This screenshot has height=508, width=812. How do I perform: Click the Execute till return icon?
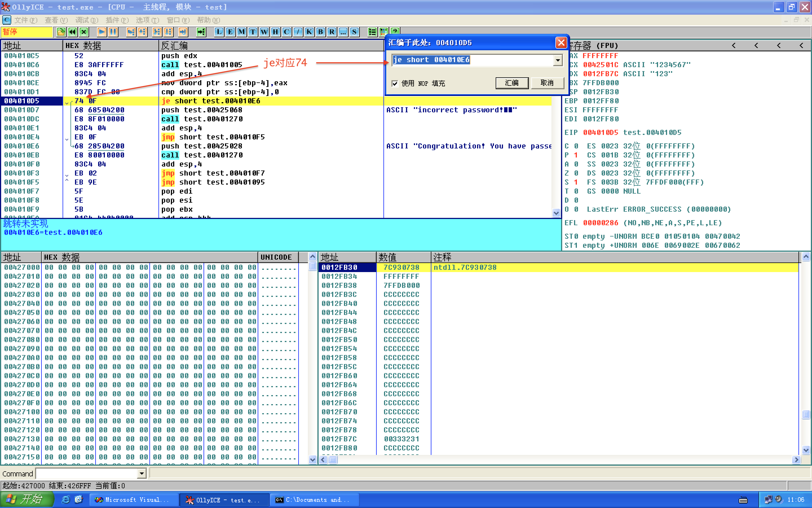point(182,32)
